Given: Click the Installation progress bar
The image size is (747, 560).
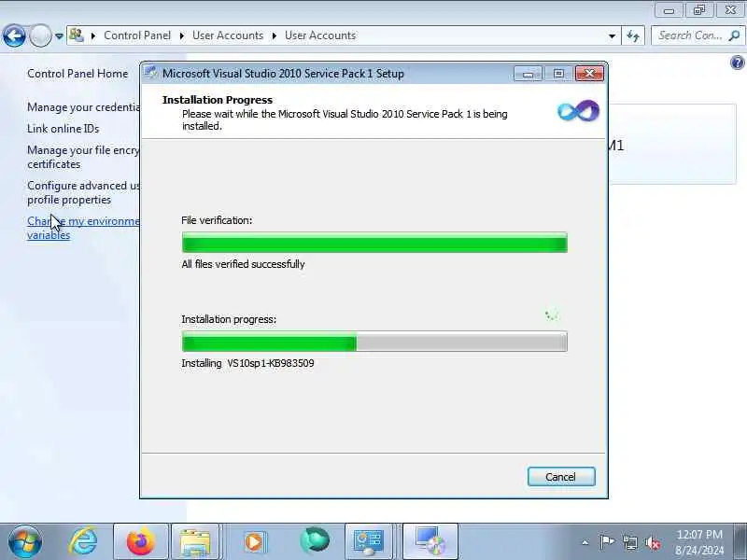Looking at the screenshot, I should pyautogui.click(x=374, y=342).
